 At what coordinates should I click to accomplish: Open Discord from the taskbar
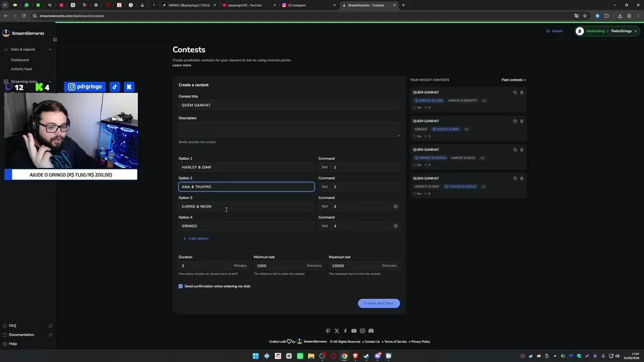377,356
